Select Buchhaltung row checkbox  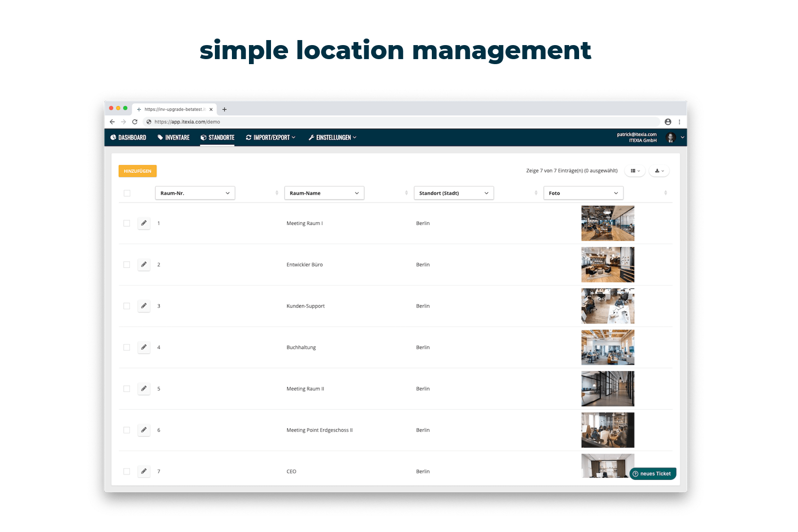[127, 347]
